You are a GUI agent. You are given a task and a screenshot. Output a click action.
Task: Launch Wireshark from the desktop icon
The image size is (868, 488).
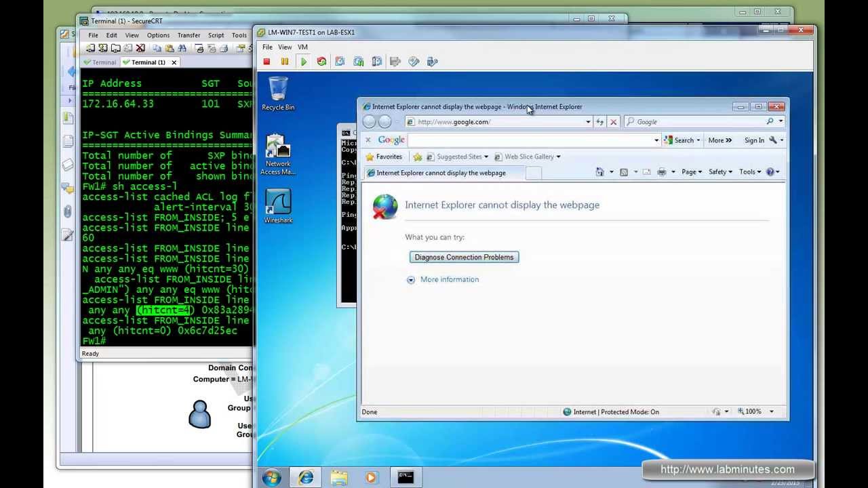pyautogui.click(x=278, y=207)
